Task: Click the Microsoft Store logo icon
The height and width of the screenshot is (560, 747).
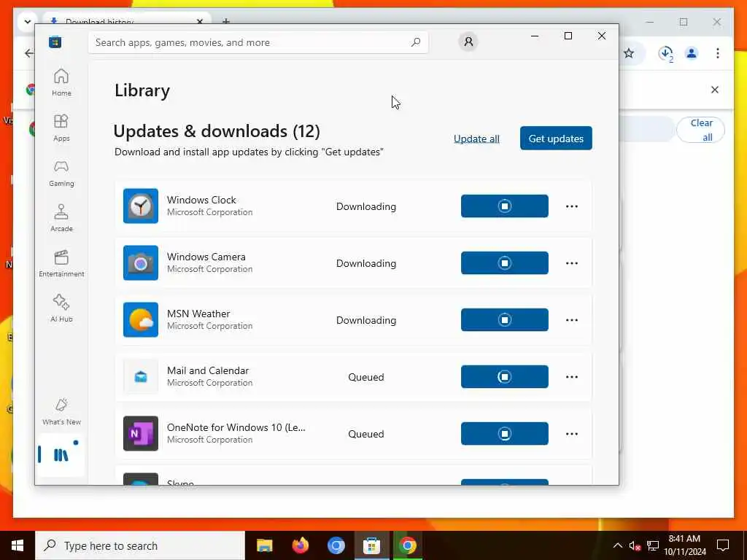Action: 55,42
